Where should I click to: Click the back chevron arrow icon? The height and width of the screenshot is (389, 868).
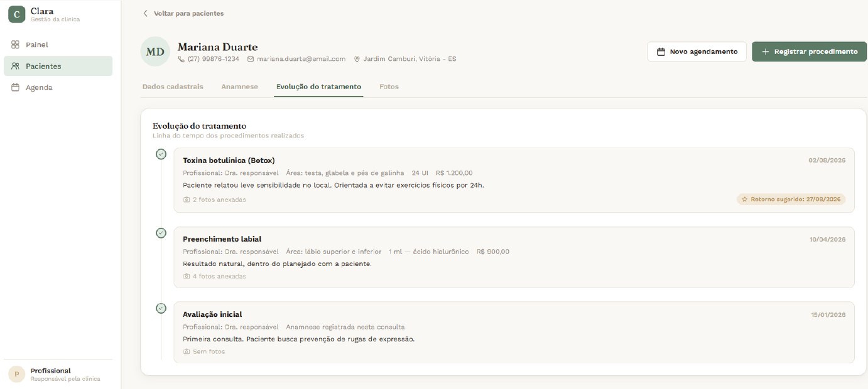[x=146, y=13]
